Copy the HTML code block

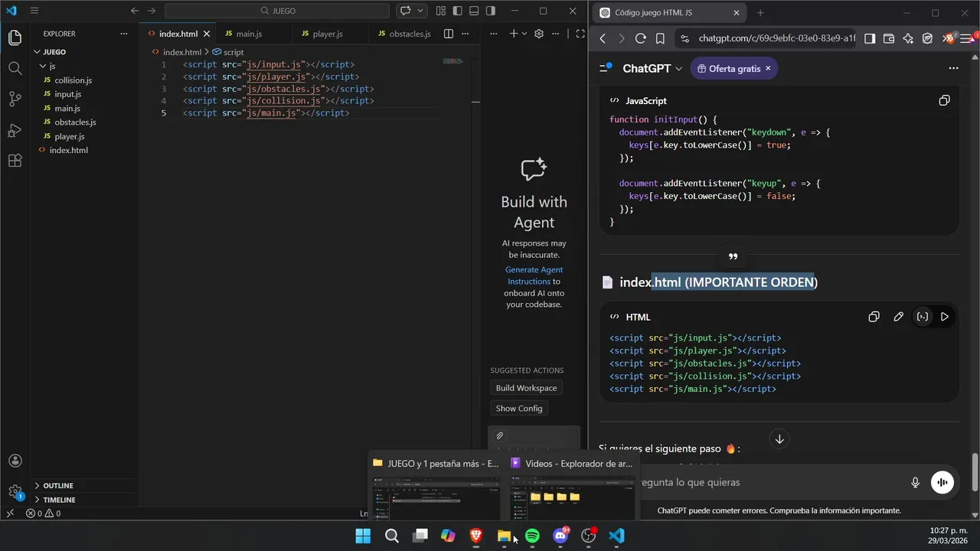pos(874,317)
